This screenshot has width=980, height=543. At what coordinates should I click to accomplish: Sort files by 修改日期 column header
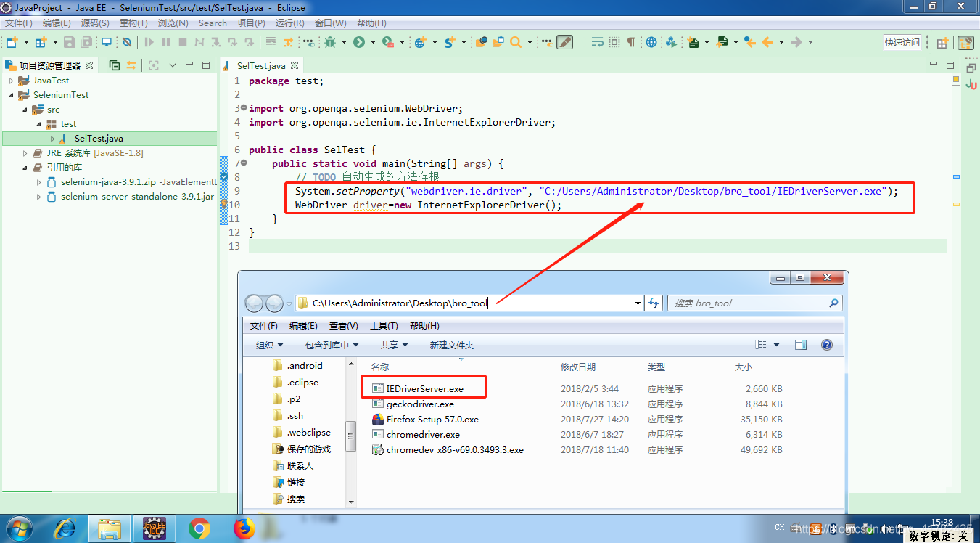578,367
